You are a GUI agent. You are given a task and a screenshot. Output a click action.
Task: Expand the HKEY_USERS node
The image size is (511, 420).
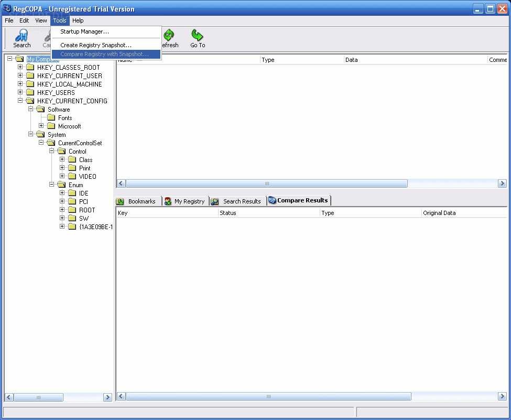20,92
